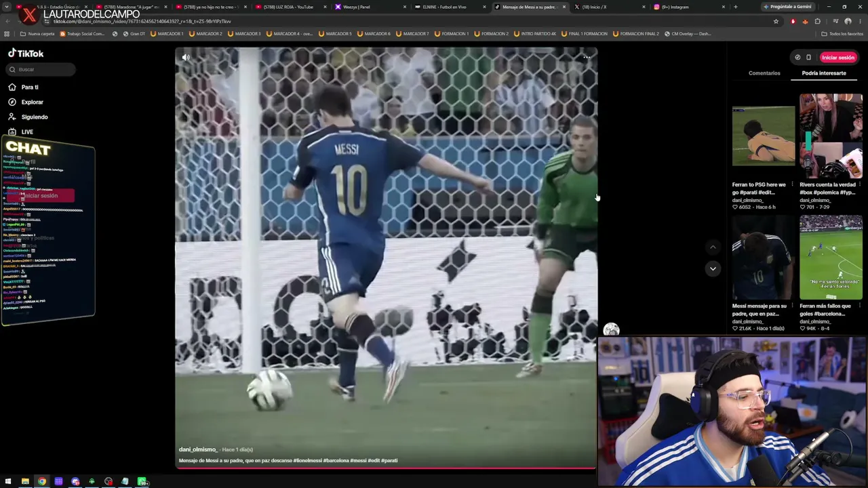Viewport: 868px width, 488px height.
Task: Click the 94K like count
Action: coord(808,329)
